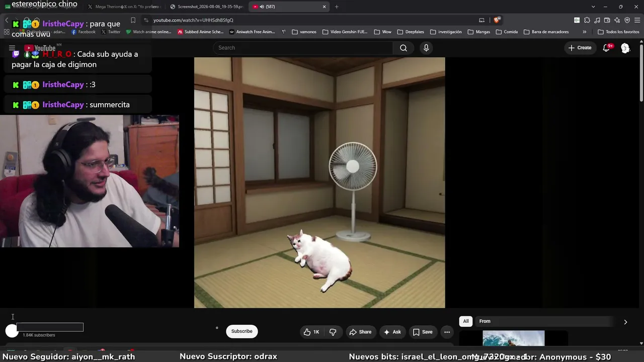Click the Brave Shields lion icon
Image resolution: width=644 pixels, height=362 pixels.
coord(497,20)
